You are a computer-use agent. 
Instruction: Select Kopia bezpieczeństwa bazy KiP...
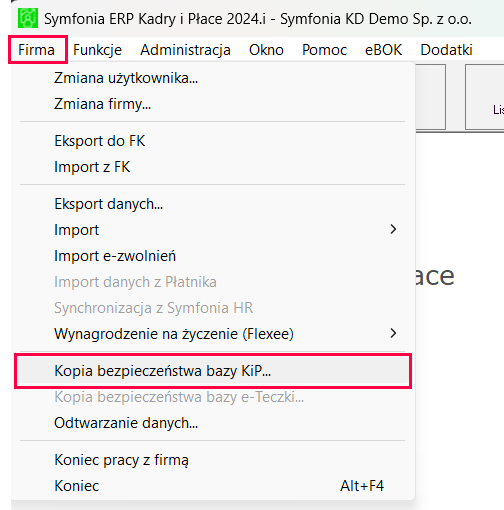tap(213, 371)
